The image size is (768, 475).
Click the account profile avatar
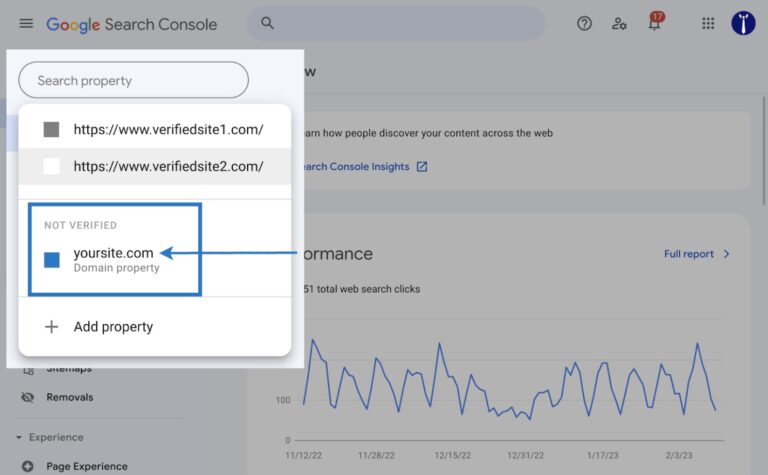coord(743,23)
